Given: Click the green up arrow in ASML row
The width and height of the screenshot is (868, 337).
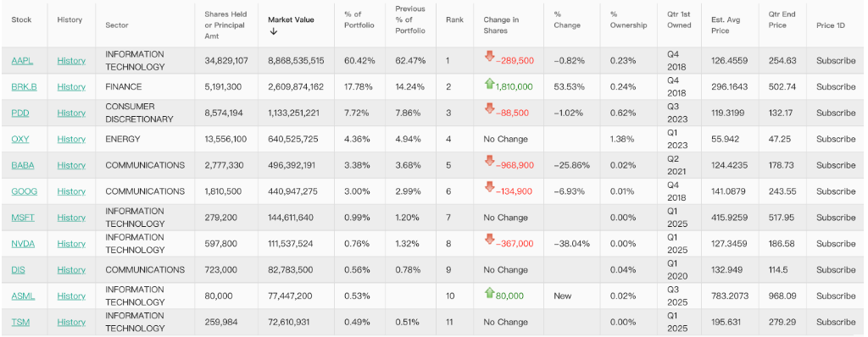Looking at the screenshot, I should click(x=489, y=292).
